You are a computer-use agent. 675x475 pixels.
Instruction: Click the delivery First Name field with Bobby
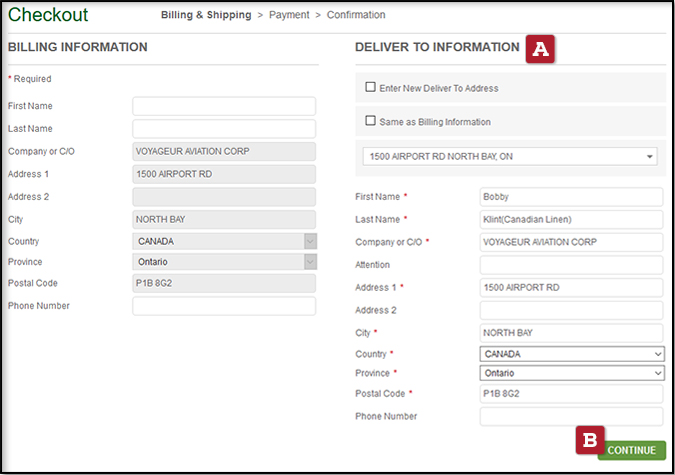click(x=571, y=196)
